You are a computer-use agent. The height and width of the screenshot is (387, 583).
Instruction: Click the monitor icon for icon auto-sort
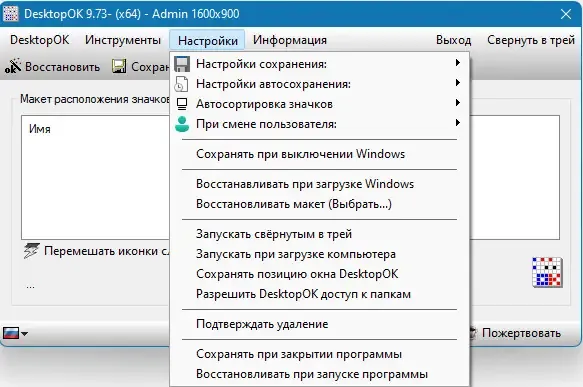pyautogui.click(x=182, y=104)
